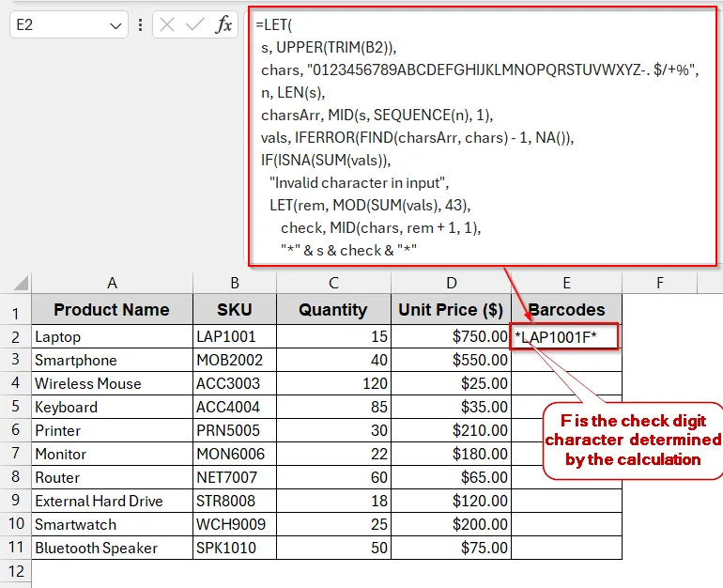Select the SPK1010 SKU cell

tap(235, 548)
